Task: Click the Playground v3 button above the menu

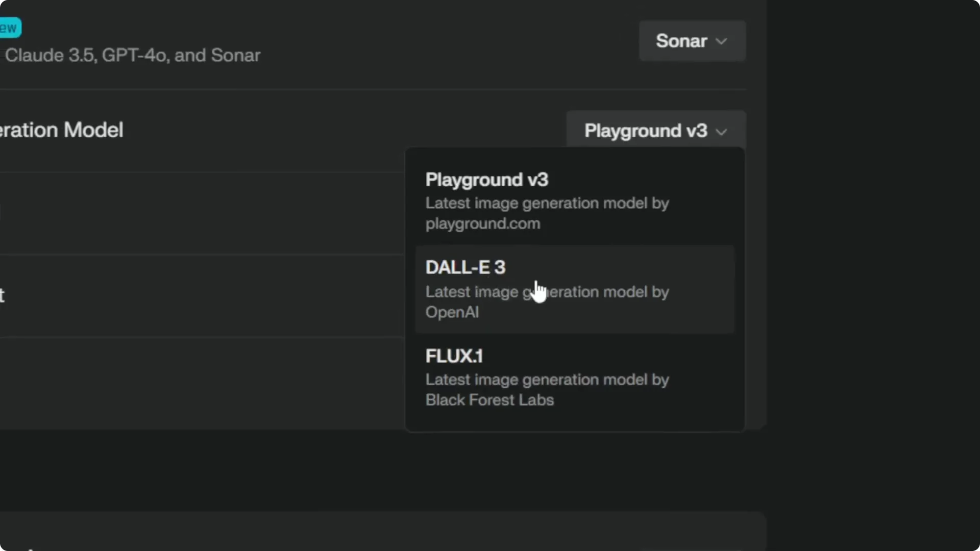Action: [646, 131]
